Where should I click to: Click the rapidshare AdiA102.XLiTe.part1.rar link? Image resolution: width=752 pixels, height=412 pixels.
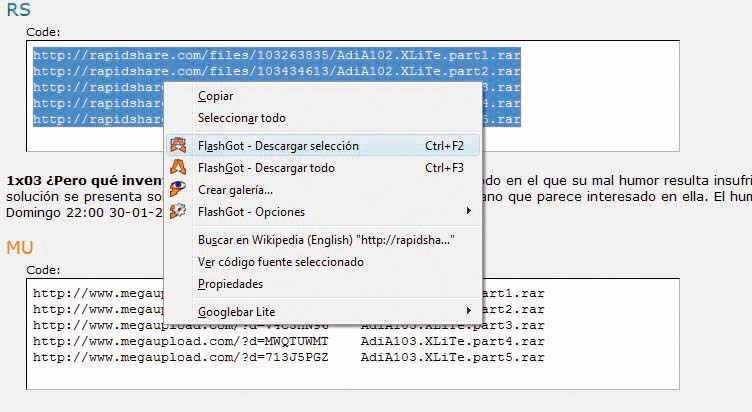[x=276, y=55]
